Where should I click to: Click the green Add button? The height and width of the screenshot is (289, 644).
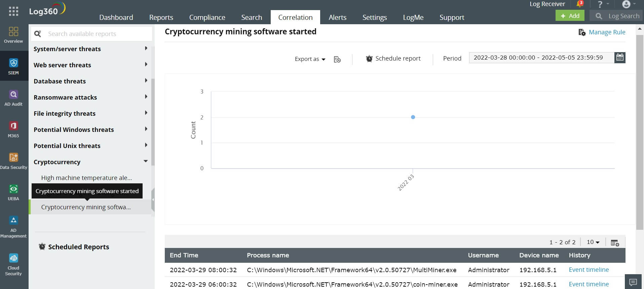[570, 16]
